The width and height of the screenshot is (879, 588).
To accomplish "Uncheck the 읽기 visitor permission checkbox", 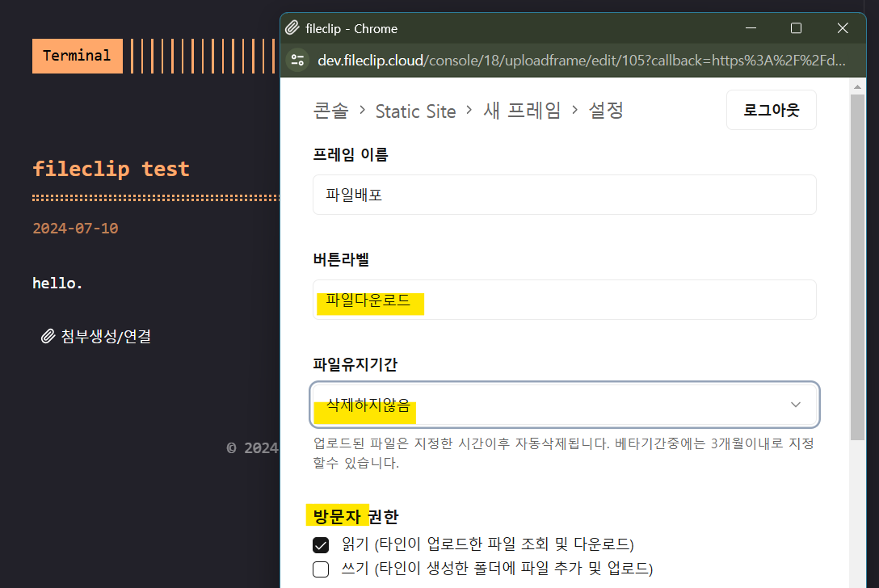I will pyautogui.click(x=321, y=544).
